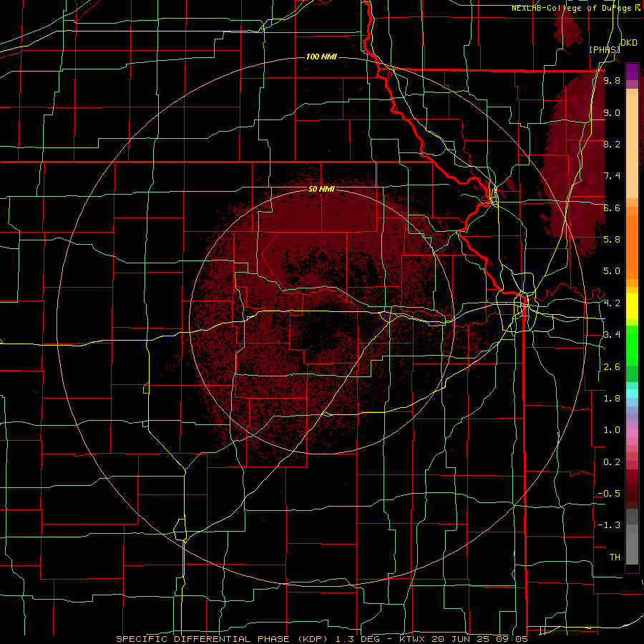The height and width of the screenshot is (644, 644).
Task: Click the 5.0 value on the color scale
Action: 612,271
